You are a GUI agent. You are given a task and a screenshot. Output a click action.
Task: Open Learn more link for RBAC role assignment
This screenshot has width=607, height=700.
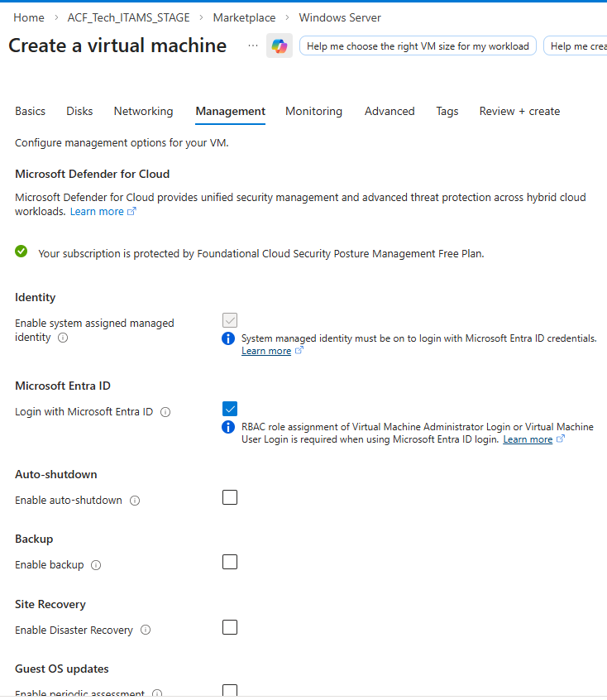click(x=528, y=439)
